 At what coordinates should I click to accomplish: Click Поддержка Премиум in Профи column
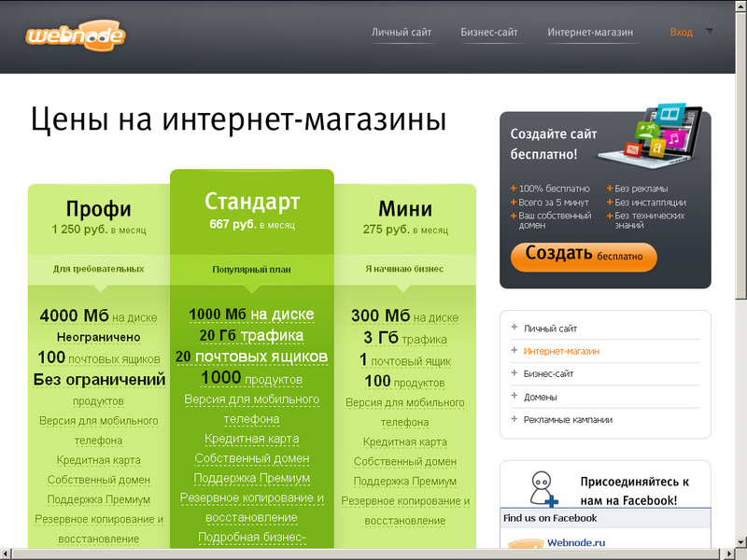tap(99, 499)
